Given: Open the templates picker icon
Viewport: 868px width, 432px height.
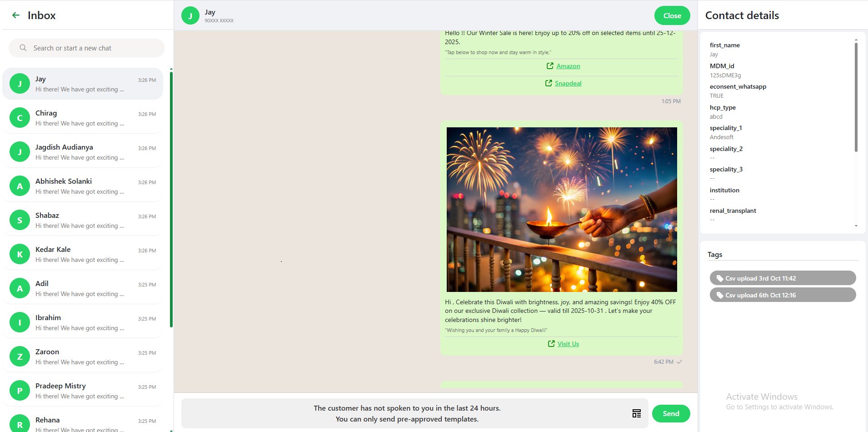Looking at the screenshot, I should 636,413.
